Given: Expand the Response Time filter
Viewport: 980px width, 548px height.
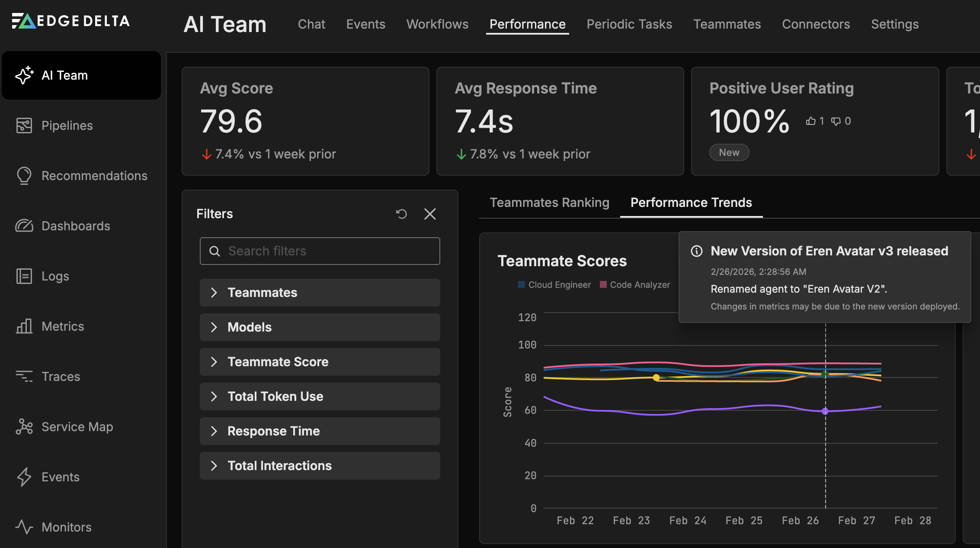Looking at the screenshot, I should tap(320, 431).
